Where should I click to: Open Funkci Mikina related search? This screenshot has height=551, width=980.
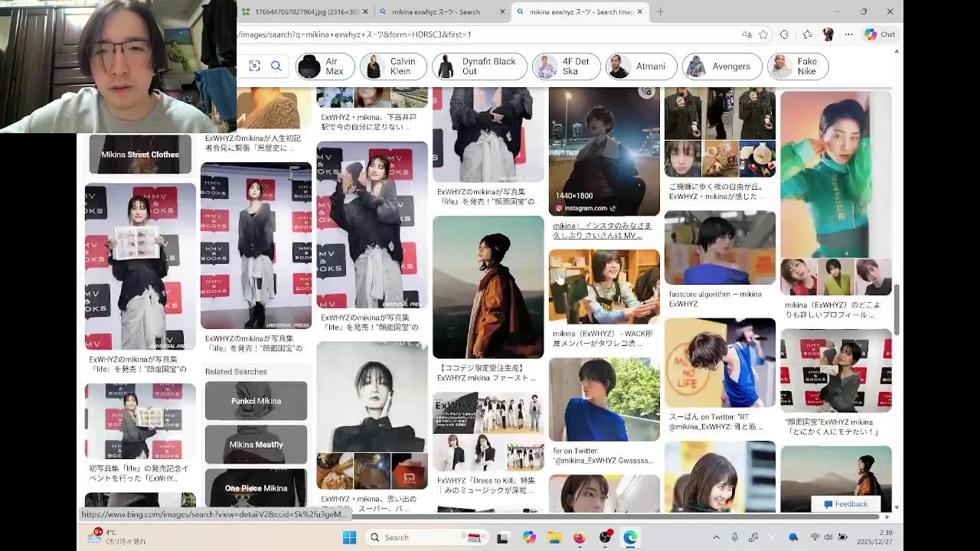point(256,401)
